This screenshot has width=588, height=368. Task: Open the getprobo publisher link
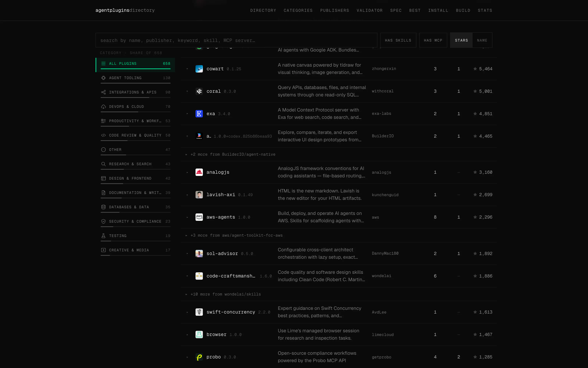pyautogui.click(x=381, y=357)
